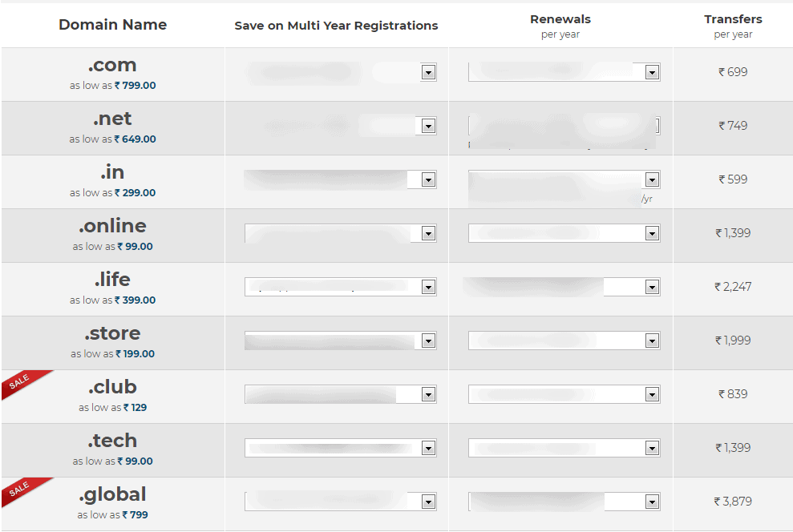Viewport: 793px width, 532px height.
Task: Expand the .store multi-year registration dropdown
Action: coord(429,341)
